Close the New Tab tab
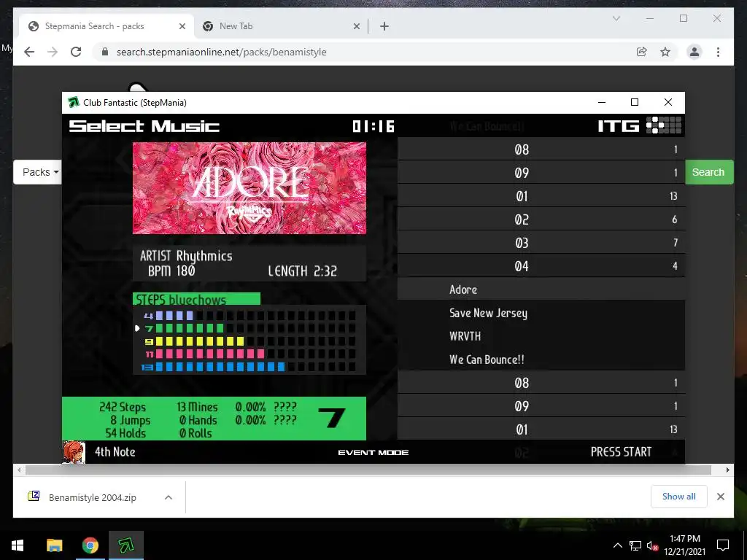 [356, 26]
